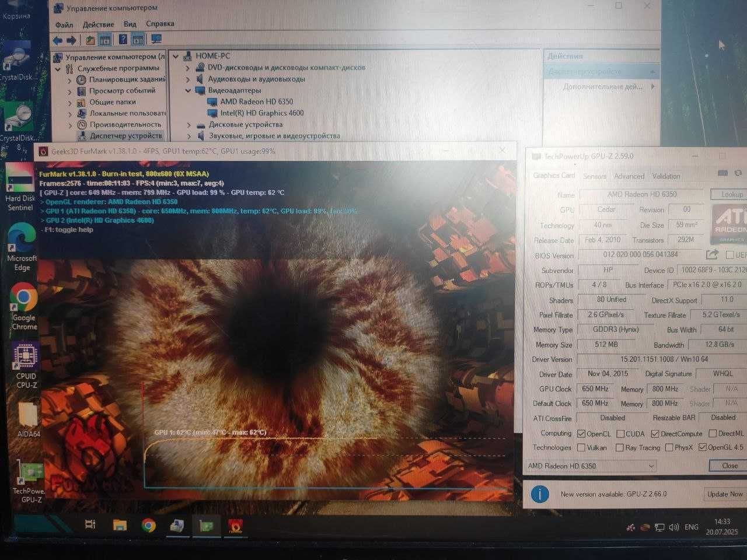
Task: Select Производительность in the left tree
Action: coord(125,124)
